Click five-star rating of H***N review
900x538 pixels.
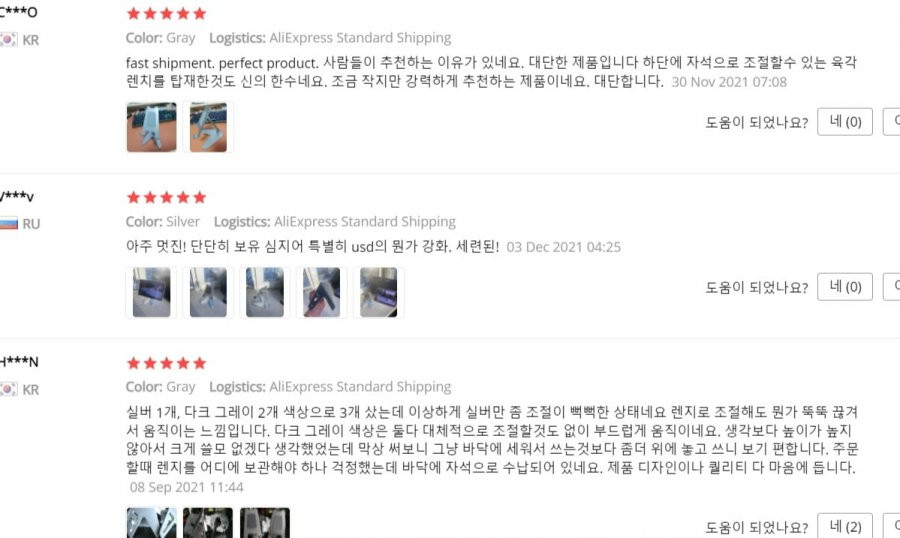166,363
